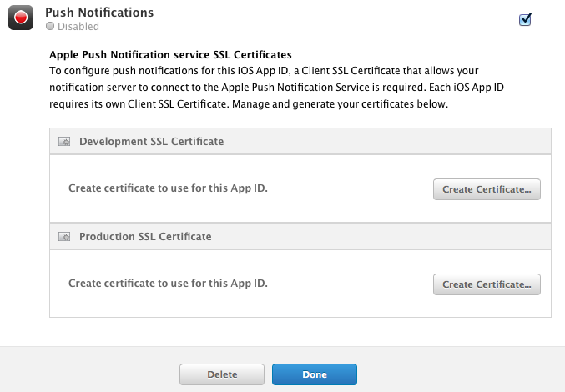Uncheck the Push Notifications checkbox
This screenshot has width=565, height=392.
pos(525,19)
